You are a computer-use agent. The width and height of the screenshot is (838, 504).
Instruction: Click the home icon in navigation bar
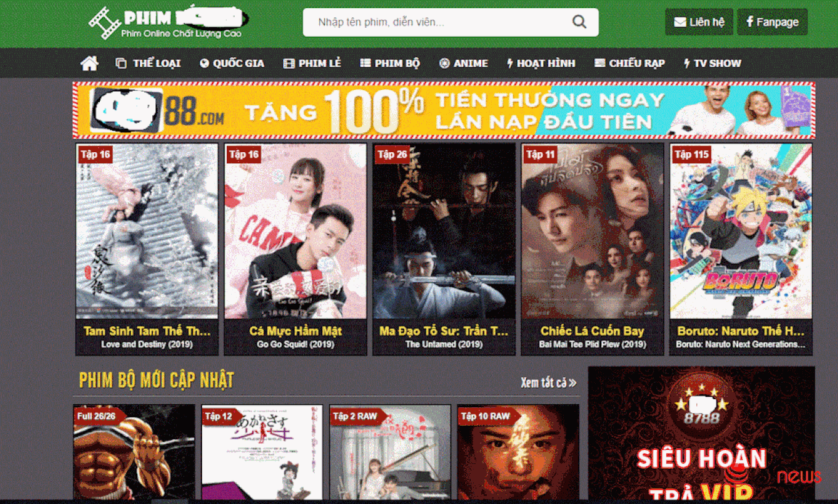click(89, 63)
